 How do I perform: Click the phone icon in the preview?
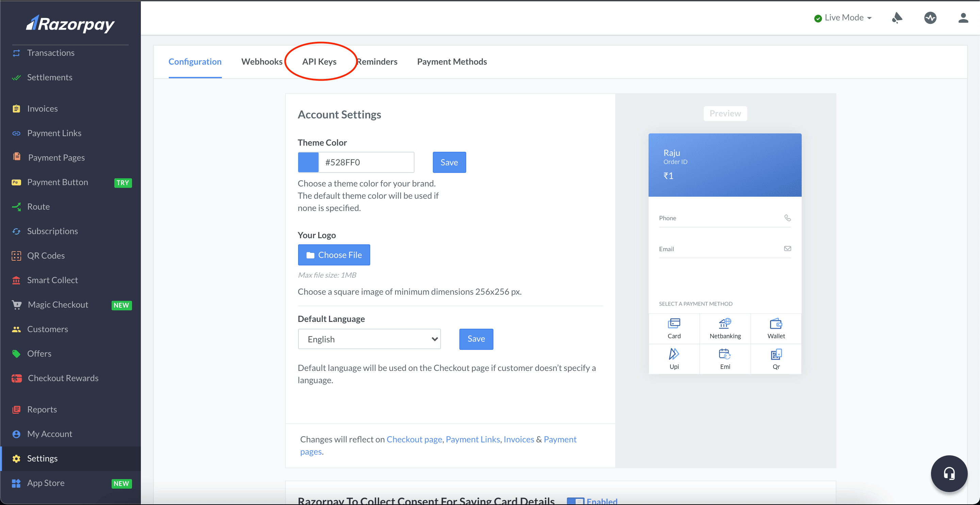[787, 218]
